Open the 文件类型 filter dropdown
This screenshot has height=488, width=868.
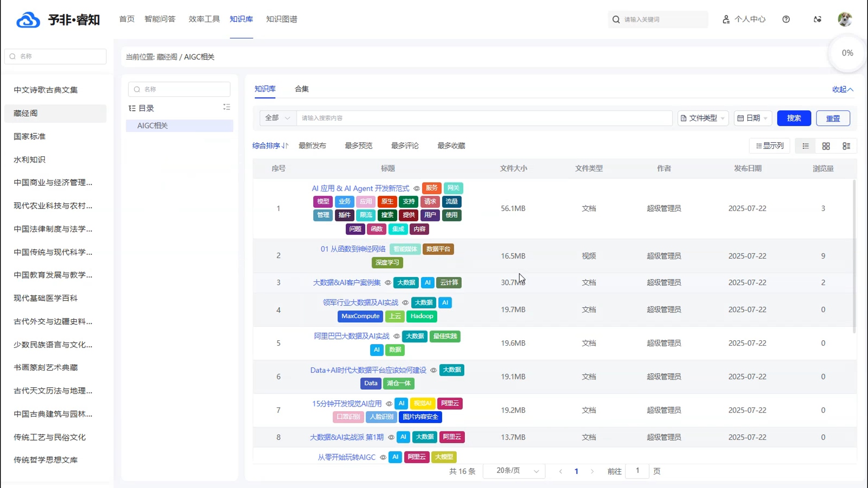[x=703, y=118]
